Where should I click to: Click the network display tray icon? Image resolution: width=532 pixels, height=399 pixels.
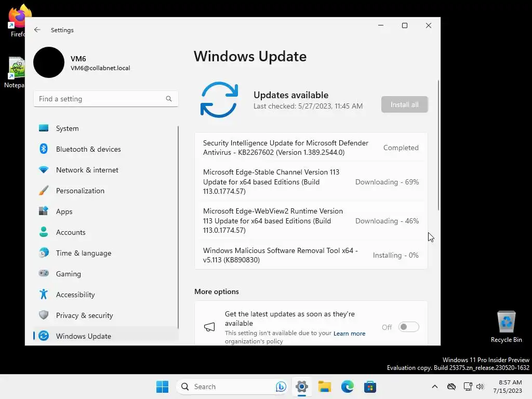(x=468, y=387)
